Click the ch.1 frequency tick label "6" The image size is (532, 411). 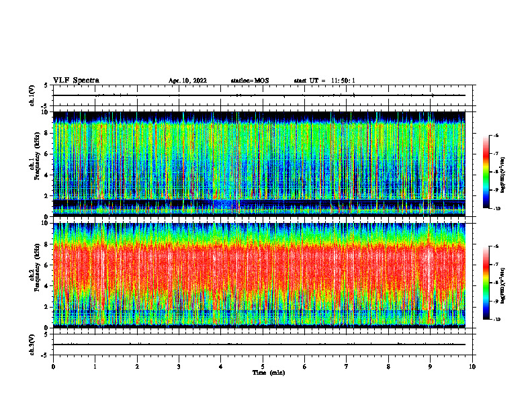point(47,154)
